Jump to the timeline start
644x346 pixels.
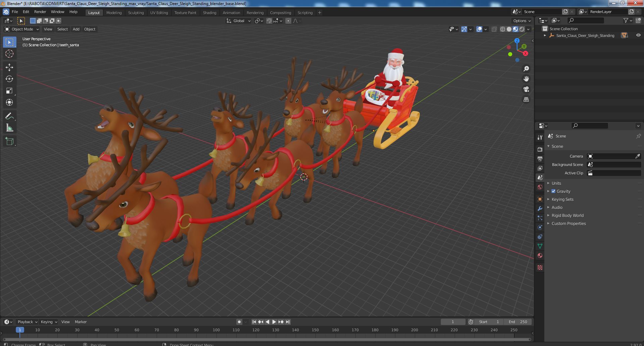(x=254, y=322)
